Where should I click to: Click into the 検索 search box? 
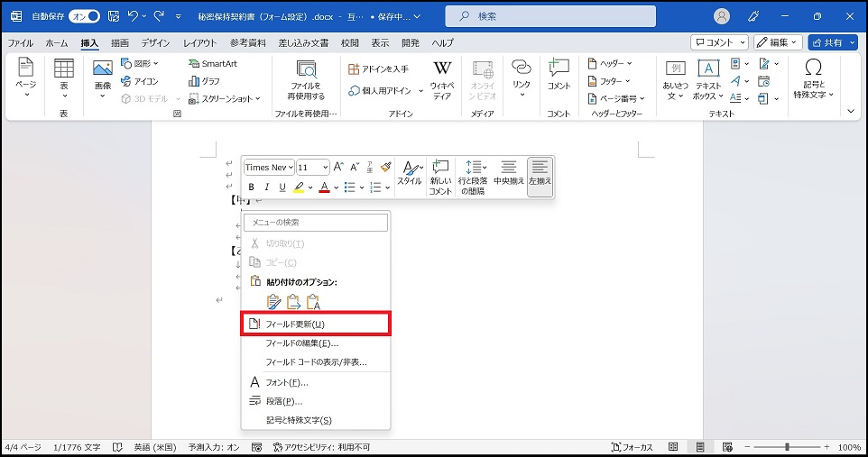point(550,16)
